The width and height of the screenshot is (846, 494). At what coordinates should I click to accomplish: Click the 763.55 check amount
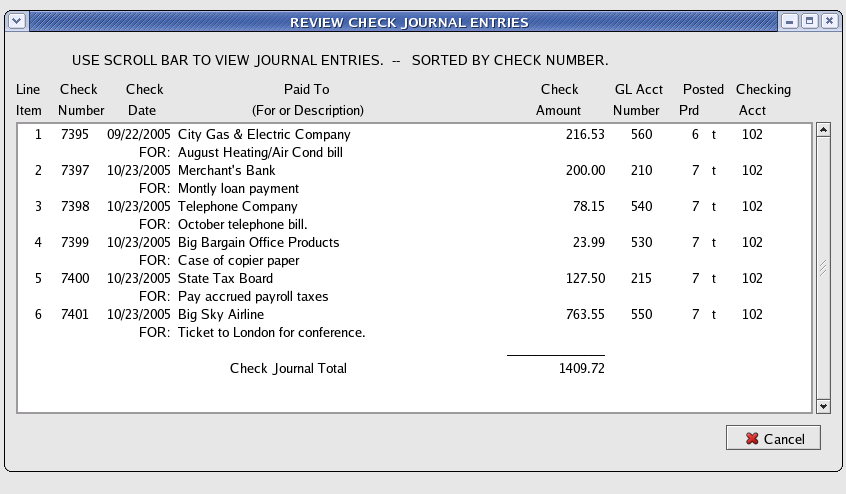(585, 314)
